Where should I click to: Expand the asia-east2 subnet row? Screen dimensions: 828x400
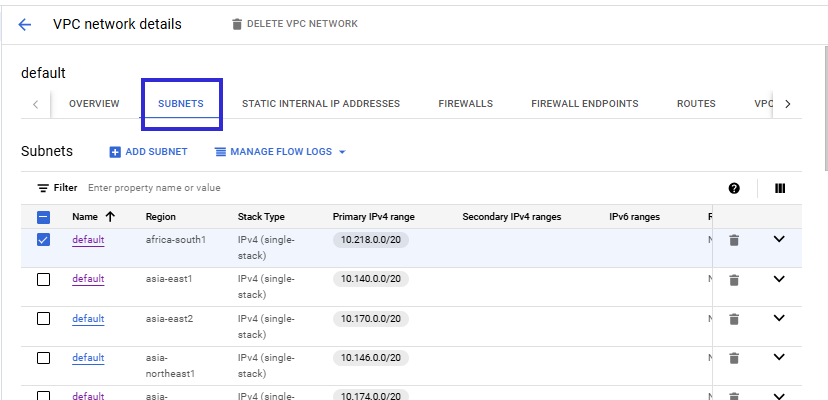tap(779, 318)
